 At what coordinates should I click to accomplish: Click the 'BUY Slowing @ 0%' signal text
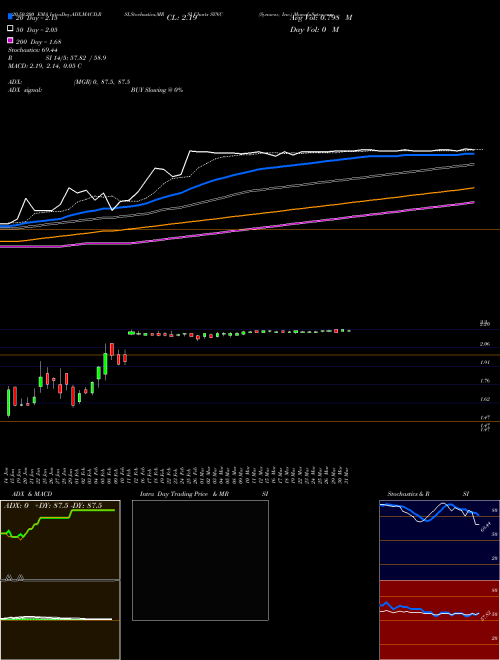[x=157, y=90]
